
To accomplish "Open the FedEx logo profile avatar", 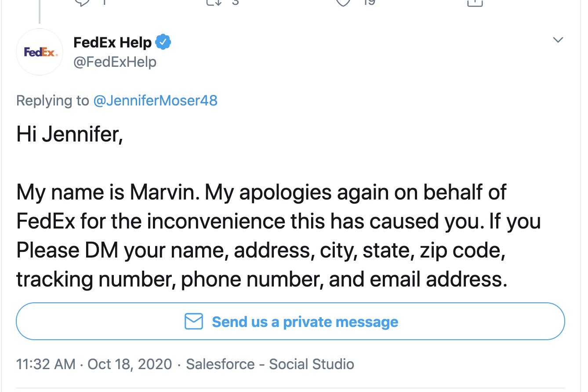I will click(40, 52).
